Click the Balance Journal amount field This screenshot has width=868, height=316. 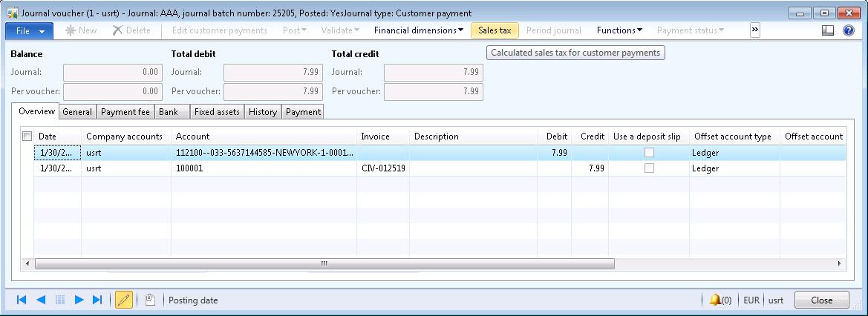tap(113, 72)
